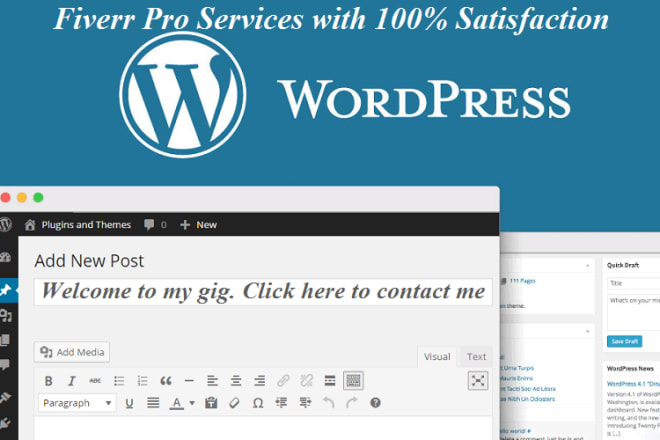Open Pages sidebar icon
660x440 pixels.
click(x=5, y=340)
